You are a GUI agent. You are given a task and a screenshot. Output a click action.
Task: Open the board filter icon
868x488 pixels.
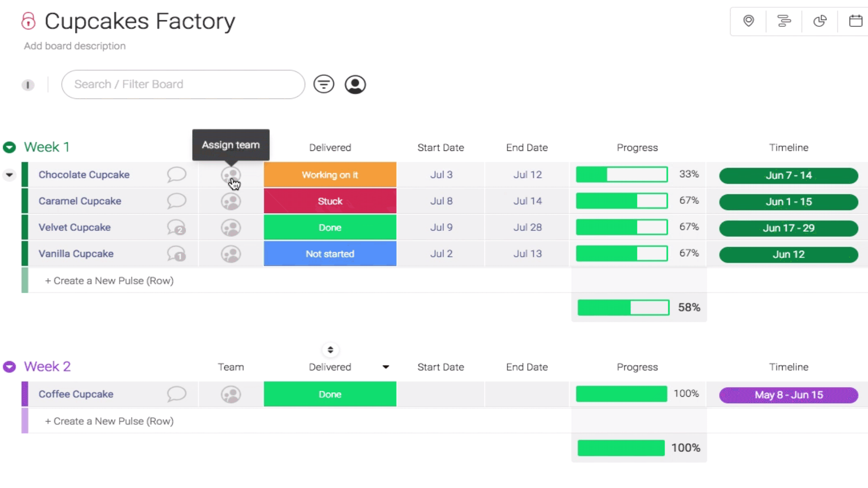tap(324, 84)
